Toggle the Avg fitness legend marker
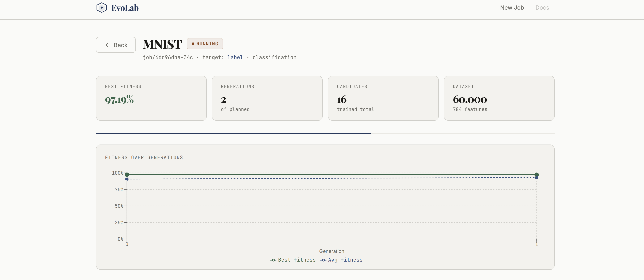This screenshot has height=280, width=644. pos(323,260)
